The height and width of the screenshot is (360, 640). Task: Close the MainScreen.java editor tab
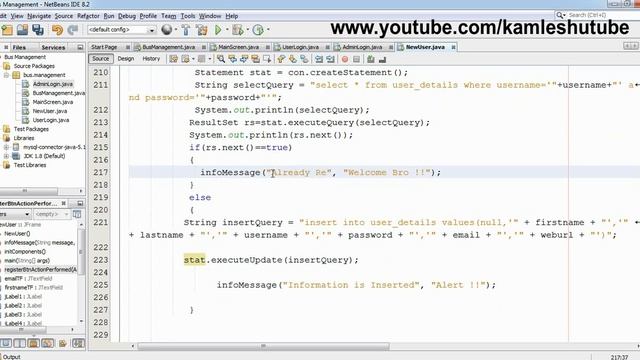click(268, 47)
